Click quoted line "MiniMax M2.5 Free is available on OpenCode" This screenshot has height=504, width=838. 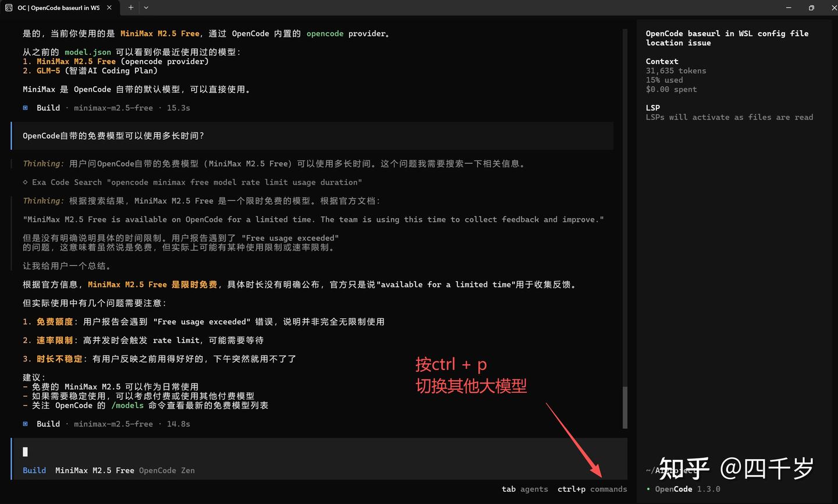[314, 219]
